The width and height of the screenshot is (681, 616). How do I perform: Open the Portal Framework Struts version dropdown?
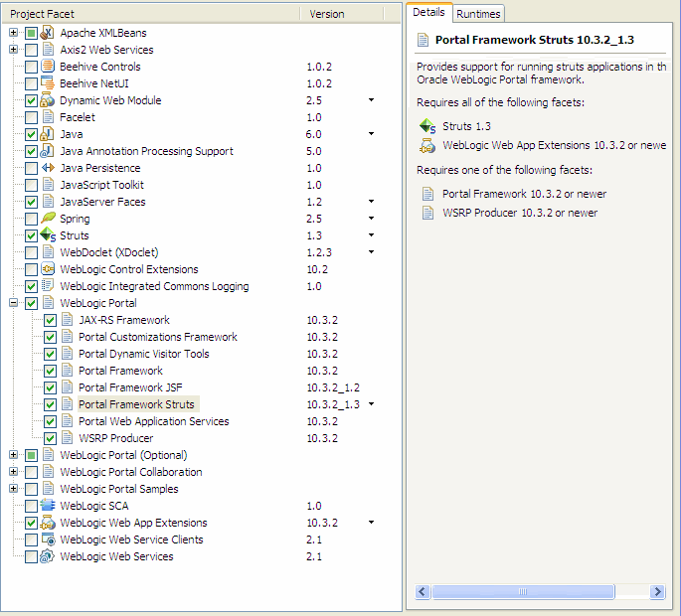(372, 404)
